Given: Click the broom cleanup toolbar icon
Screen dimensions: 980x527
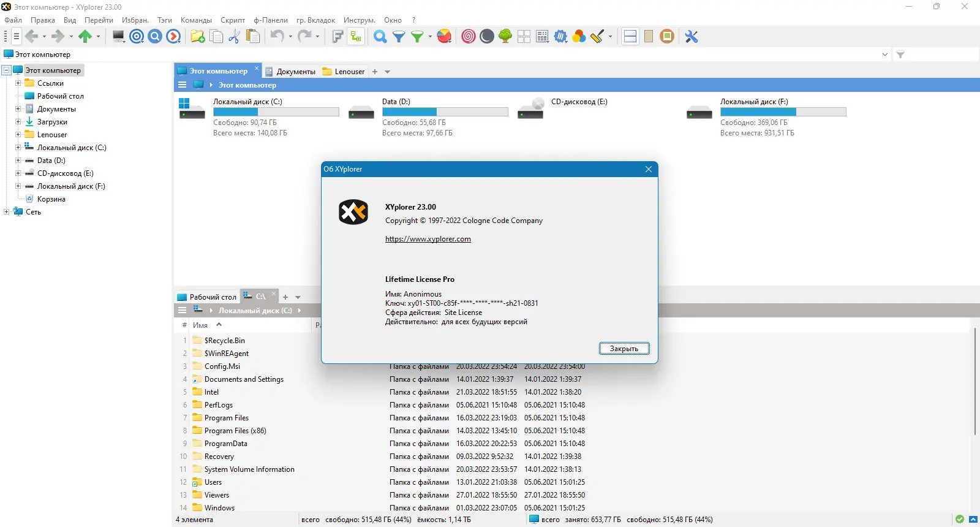Looking at the screenshot, I should click(x=597, y=37).
